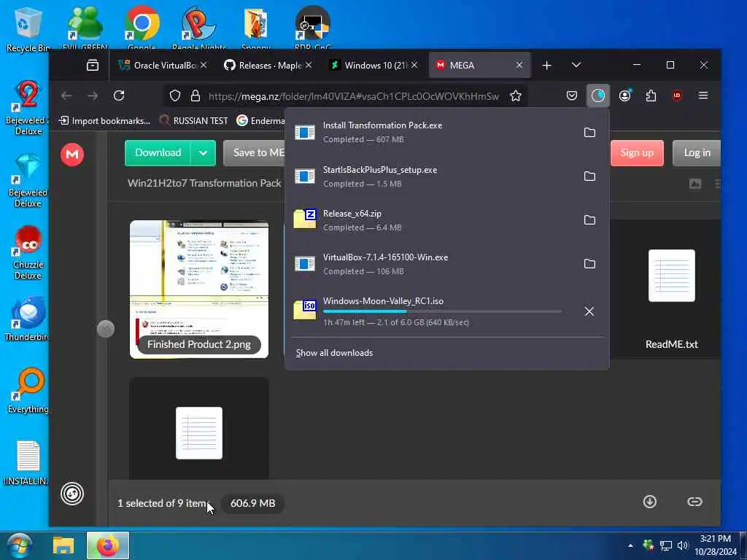
Task: Show folder for StartIsBackPlusPlus_setup.exe
Action: [589, 176]
